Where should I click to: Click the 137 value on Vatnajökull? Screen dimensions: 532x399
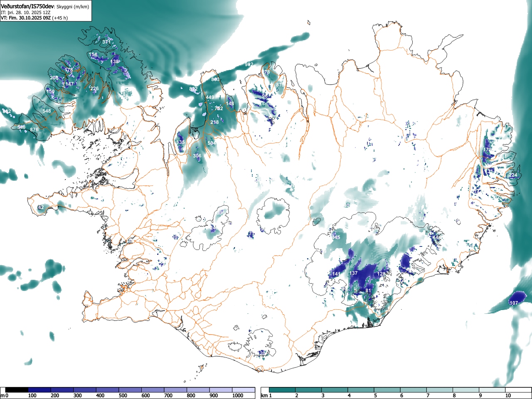coord(354,273)
